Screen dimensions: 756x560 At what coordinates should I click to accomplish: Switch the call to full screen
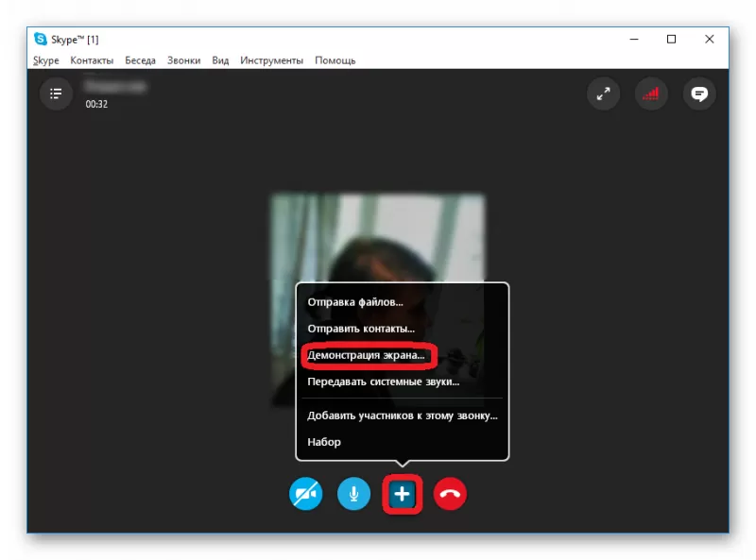pyautogui.click(x=603, y=93)
